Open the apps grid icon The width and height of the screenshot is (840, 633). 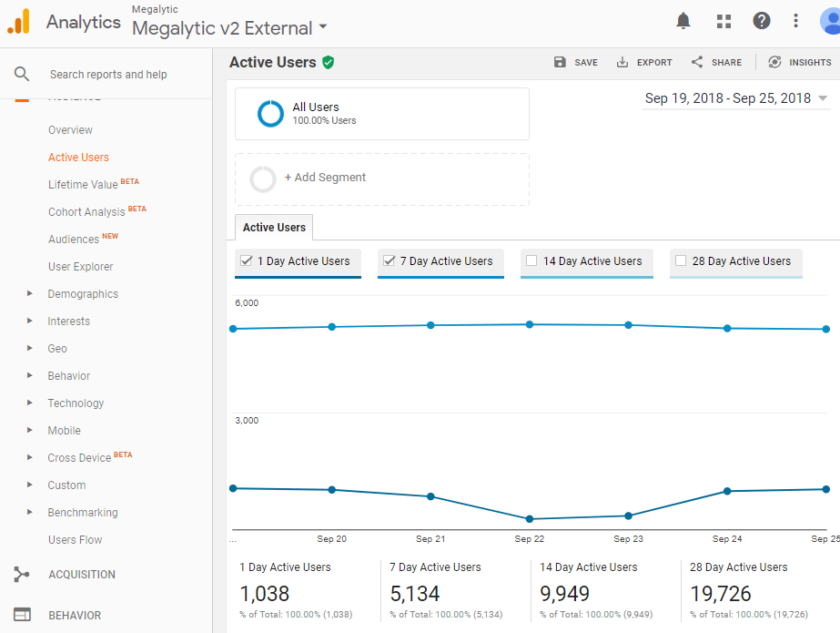pos(724,21)
